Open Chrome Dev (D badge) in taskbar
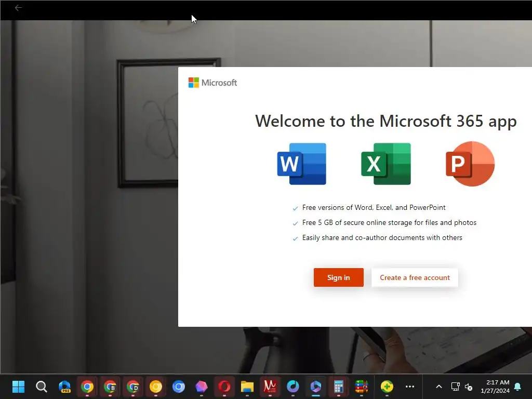The height and width of the screenshot is (399, 532). pos(133,387)
